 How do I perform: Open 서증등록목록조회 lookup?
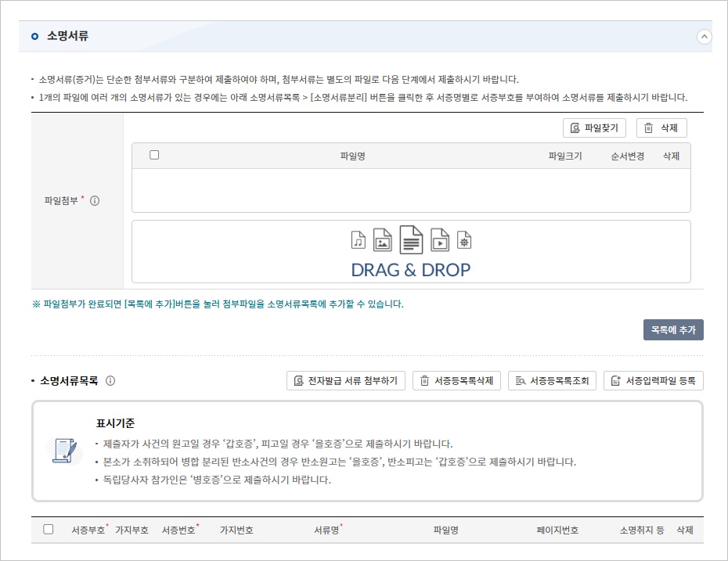pyautogui.click(x=552, y=381)
